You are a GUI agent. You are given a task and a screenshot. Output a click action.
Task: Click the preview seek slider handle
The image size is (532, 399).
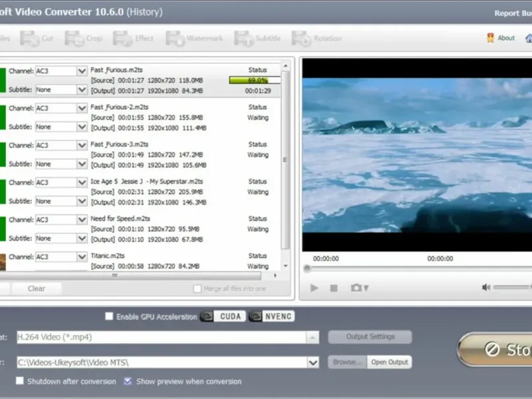[307, 269]
